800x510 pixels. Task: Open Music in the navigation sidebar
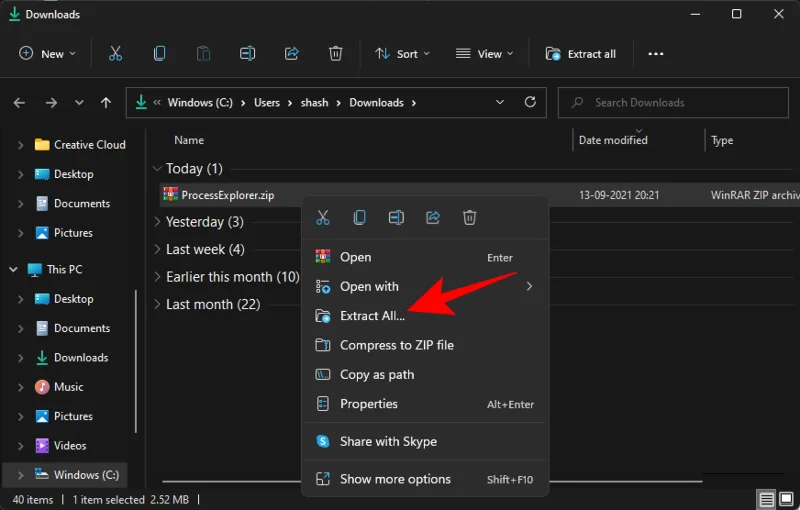tap(68, 387)
